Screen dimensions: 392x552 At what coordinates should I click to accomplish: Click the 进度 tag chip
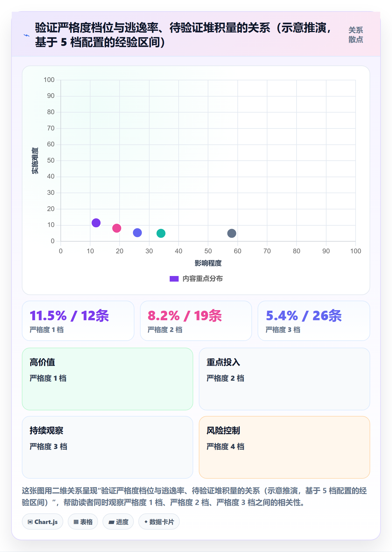click(118, 522)
